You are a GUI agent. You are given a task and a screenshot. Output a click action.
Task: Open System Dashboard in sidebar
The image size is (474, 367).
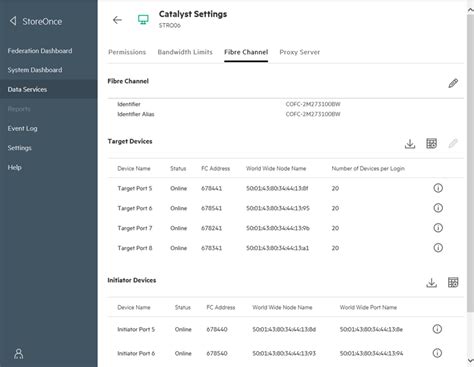pyautogui.click(x=35, y=70)
